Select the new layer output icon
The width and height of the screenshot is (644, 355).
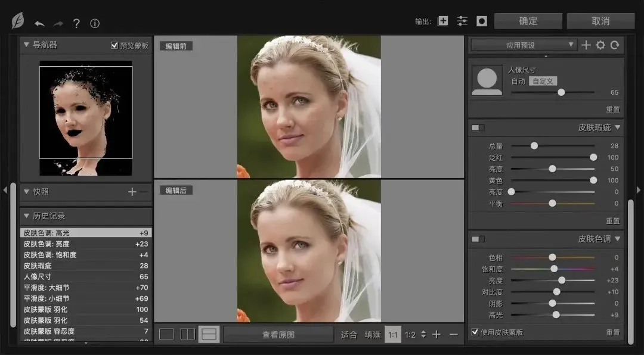pyautogui.click(x=442, y=21)
